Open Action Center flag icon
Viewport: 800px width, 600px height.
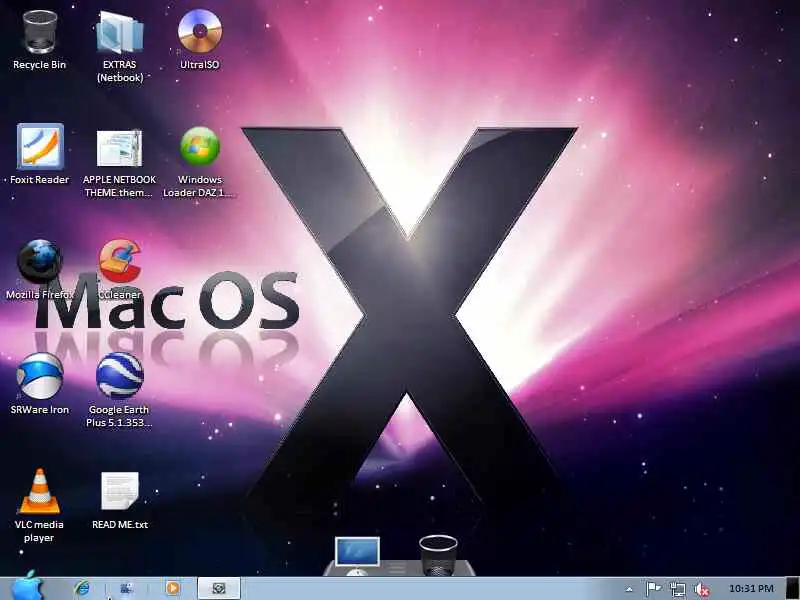(654, 589)
